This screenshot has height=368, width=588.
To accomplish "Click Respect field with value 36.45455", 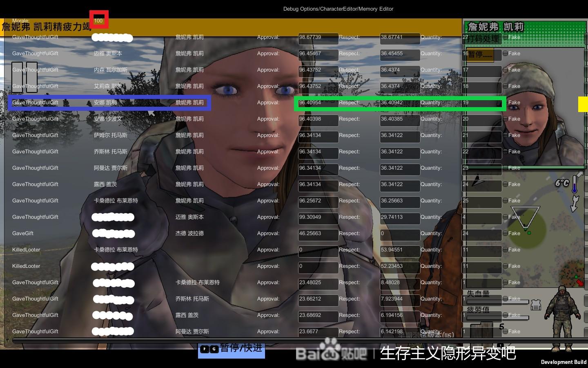I will [400, 54].
